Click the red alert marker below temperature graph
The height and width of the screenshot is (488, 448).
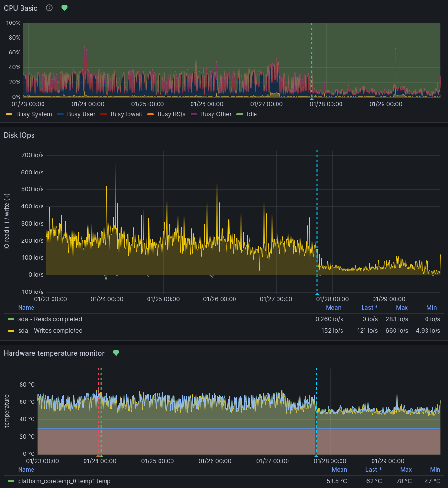[x=98, y=456]
